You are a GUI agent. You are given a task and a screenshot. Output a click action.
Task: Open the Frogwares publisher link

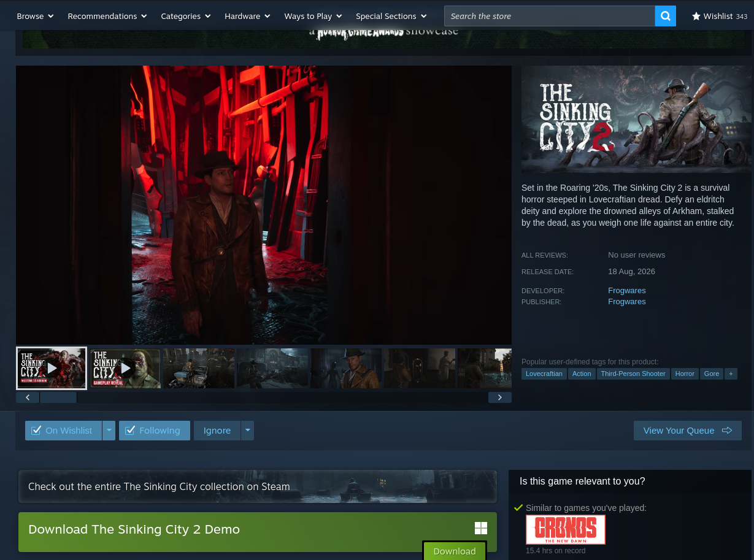626,302
